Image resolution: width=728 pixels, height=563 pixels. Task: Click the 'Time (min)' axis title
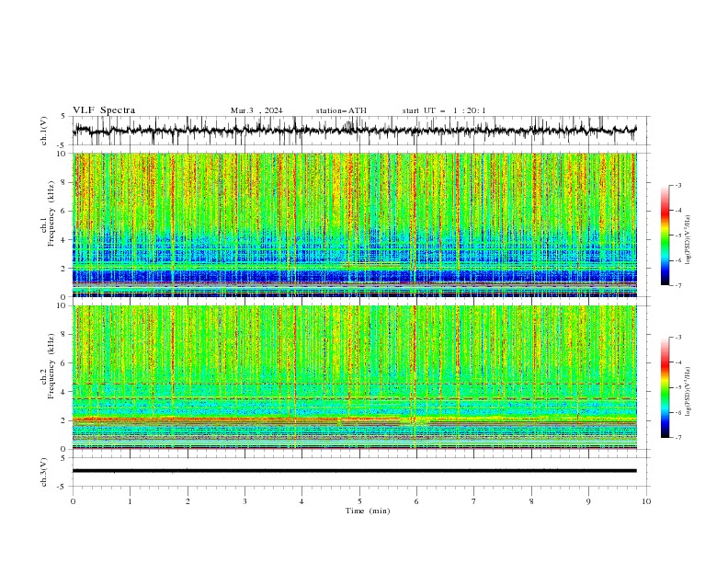[x=368, y=511]
